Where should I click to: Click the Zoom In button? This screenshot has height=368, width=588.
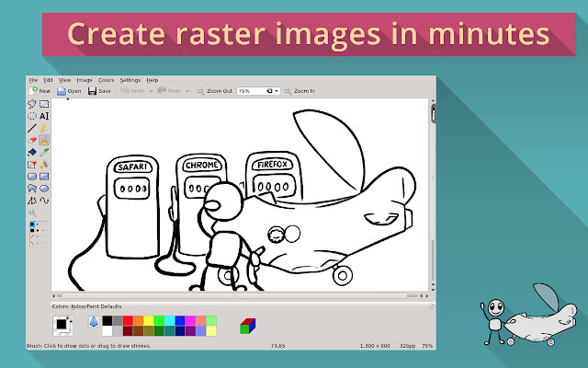300,91
